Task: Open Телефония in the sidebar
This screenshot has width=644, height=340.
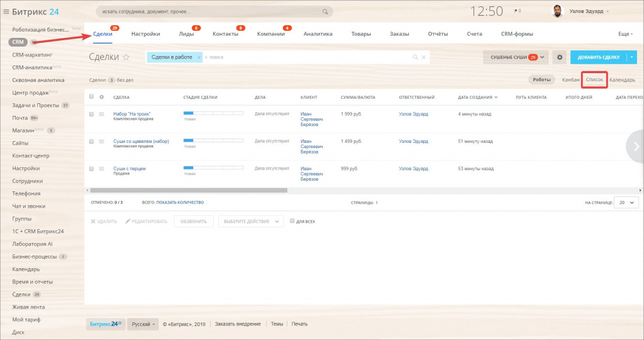Action: pos(26,194)
